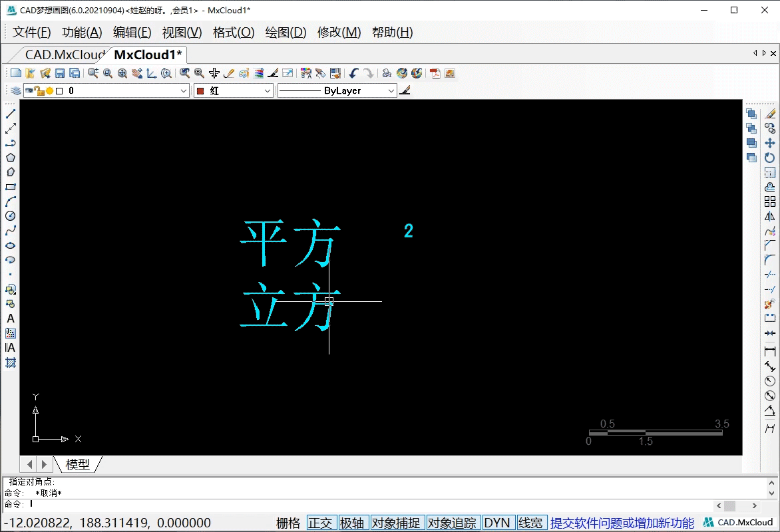Select the Line drawing tool

click(x=11, y=114)
